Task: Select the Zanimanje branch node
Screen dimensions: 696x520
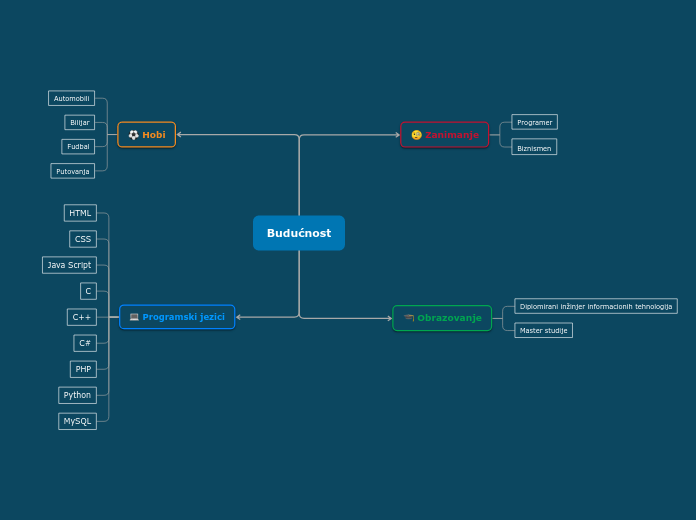Action: 444,135
